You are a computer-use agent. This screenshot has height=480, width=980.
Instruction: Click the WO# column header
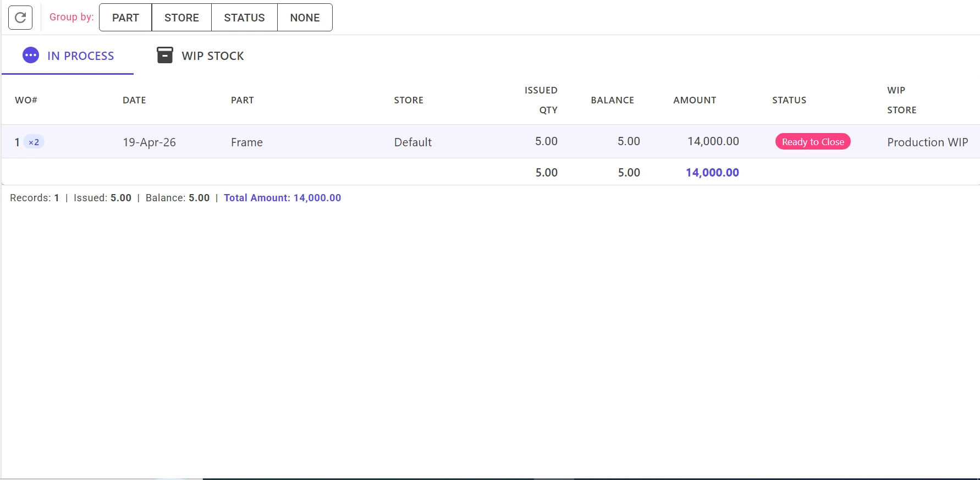point(26,100)
